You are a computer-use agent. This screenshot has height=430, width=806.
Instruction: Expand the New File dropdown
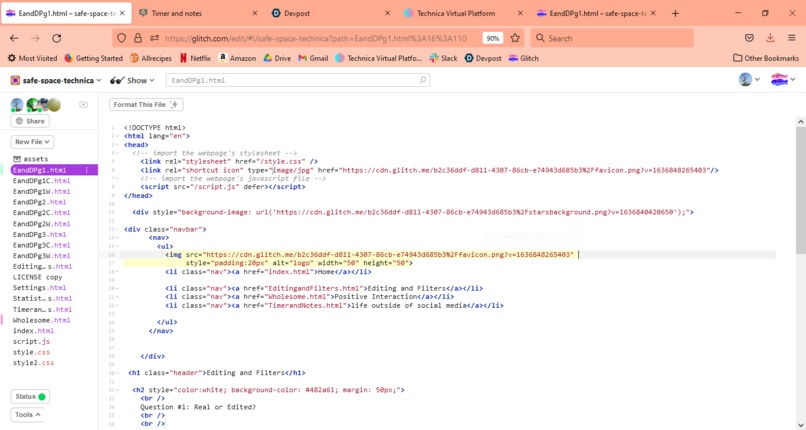[32, 142]
